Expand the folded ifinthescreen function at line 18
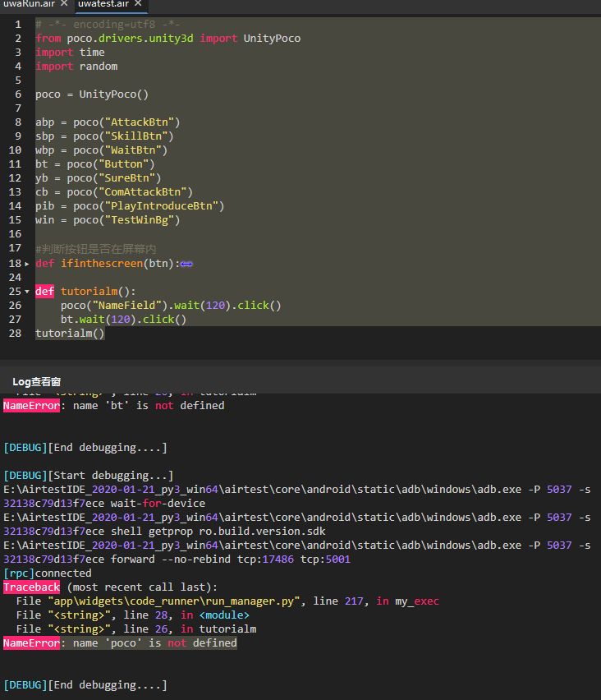Screen dimensions: 601x700 pyautogui.click(x=27, y=264)
